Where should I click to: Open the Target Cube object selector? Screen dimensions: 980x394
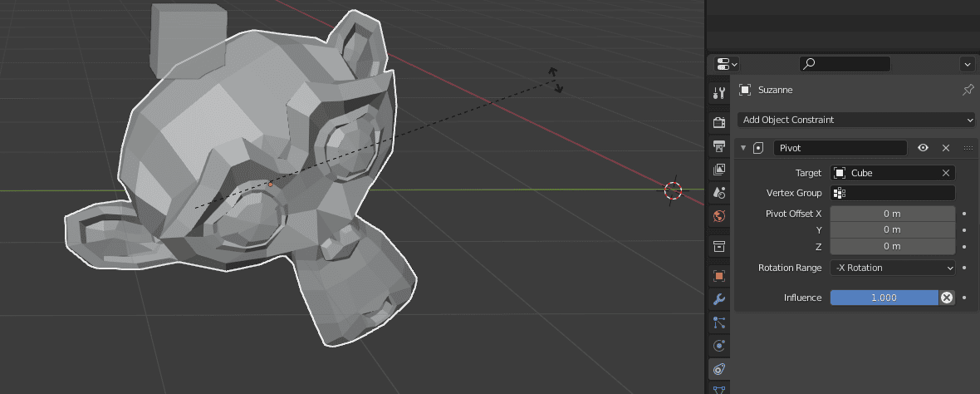(884, 173)
